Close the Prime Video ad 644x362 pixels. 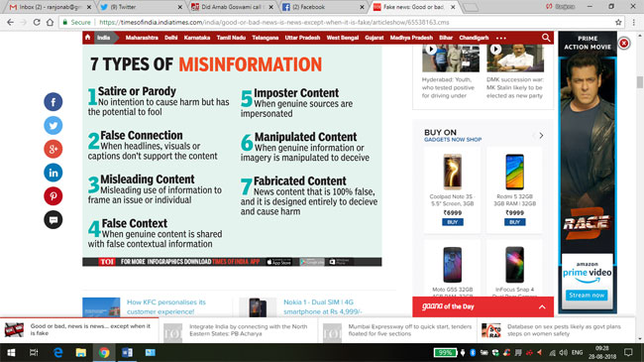coord(623,44)
